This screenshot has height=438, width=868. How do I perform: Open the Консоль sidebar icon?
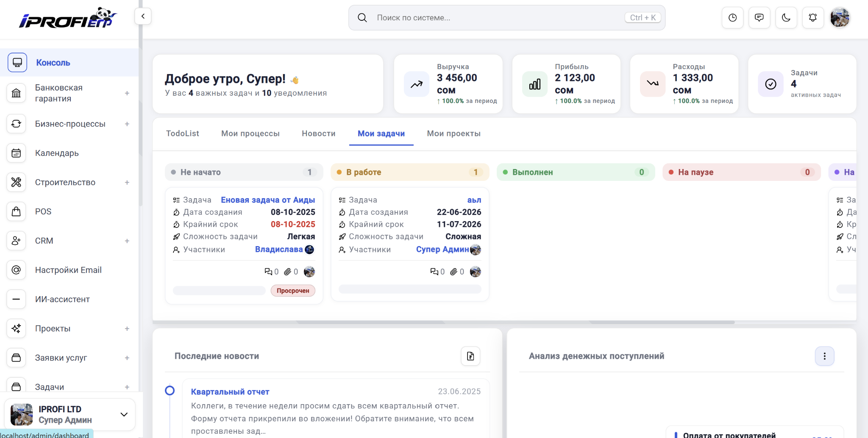[17, 63]
